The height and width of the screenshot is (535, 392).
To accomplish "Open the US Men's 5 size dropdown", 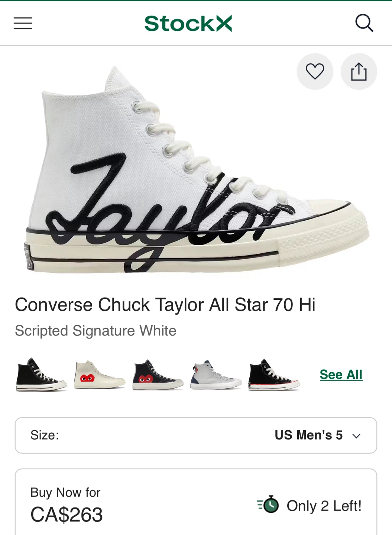I will pyautogui.click(x=308, y=435).
